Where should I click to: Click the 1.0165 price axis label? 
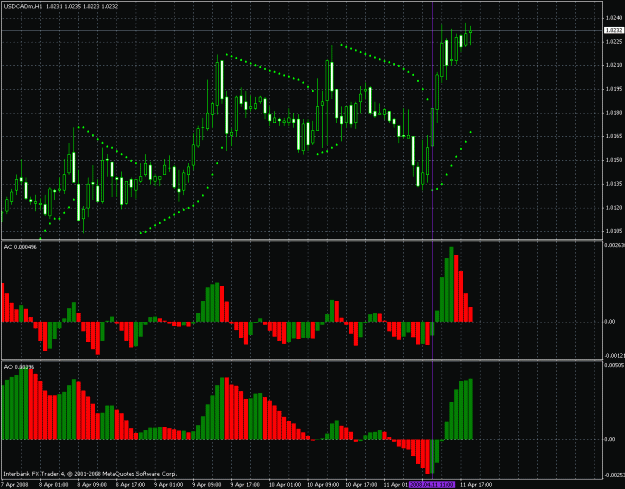coord(614,136)
